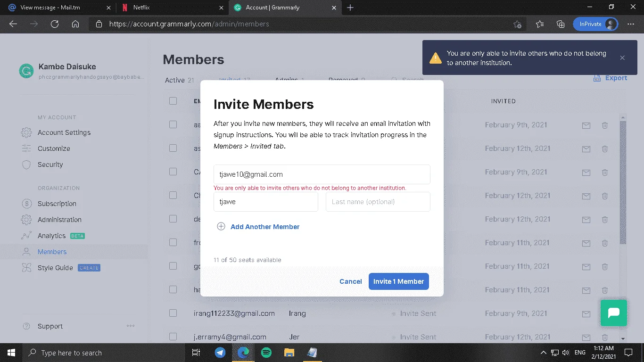Click the Export spreadsheet icon
Image resolution: width=644 pixels, height=362 pixels.
tap(597, 78)
